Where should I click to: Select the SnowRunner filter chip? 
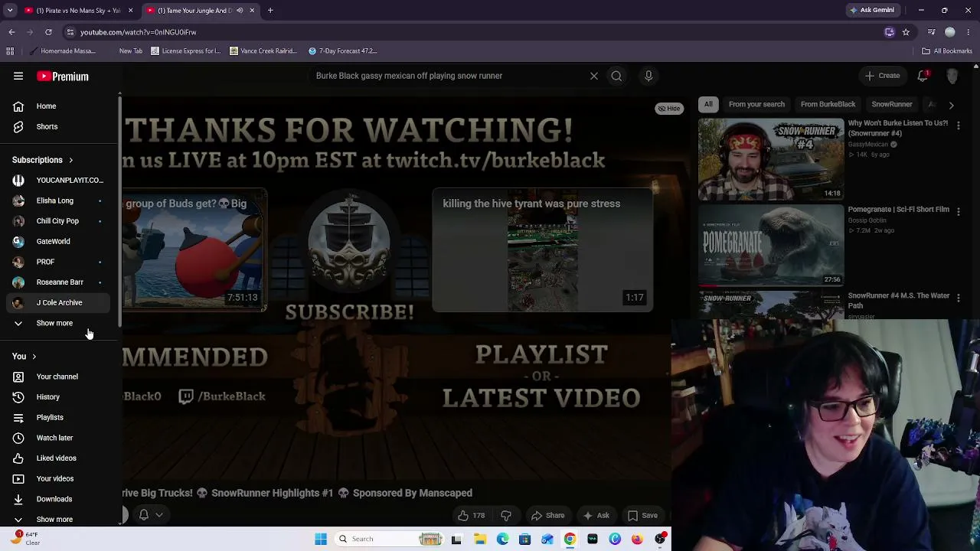click(892, 104)
